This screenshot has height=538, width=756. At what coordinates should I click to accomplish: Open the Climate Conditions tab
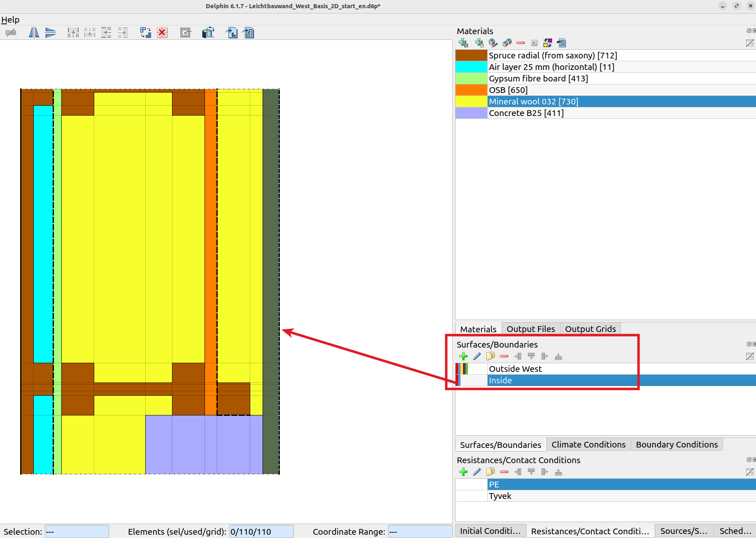click(x=588, y=445)
